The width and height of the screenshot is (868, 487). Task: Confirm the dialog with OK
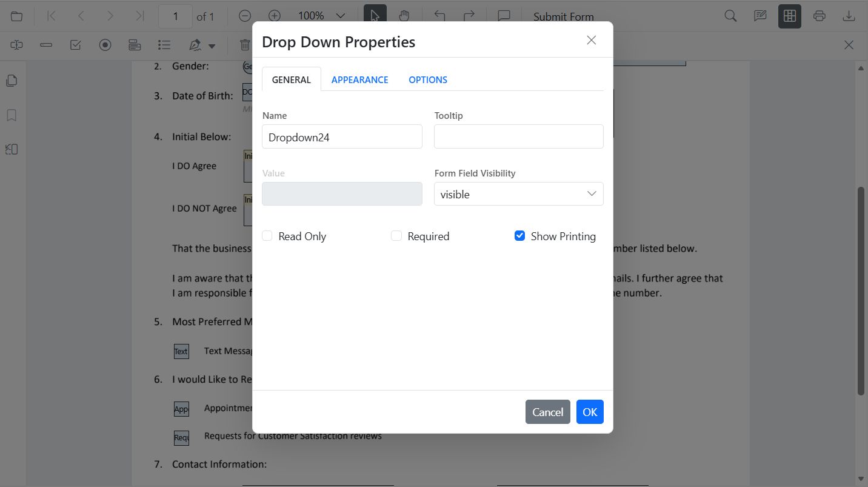[x=590, y=412]
